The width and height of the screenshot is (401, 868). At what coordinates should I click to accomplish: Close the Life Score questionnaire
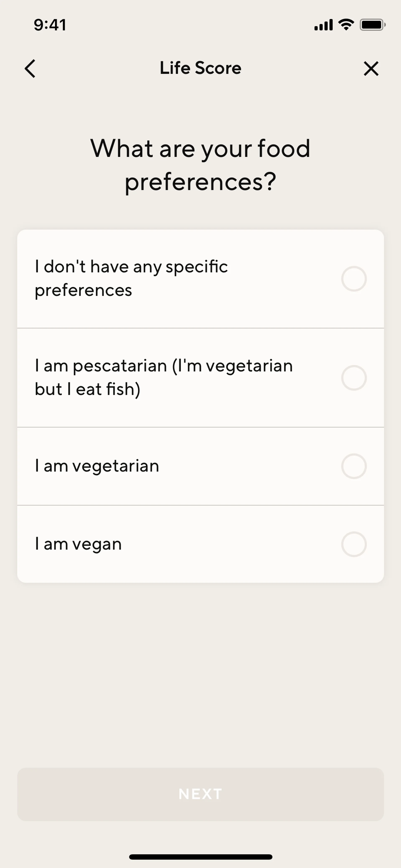point(371,69)
